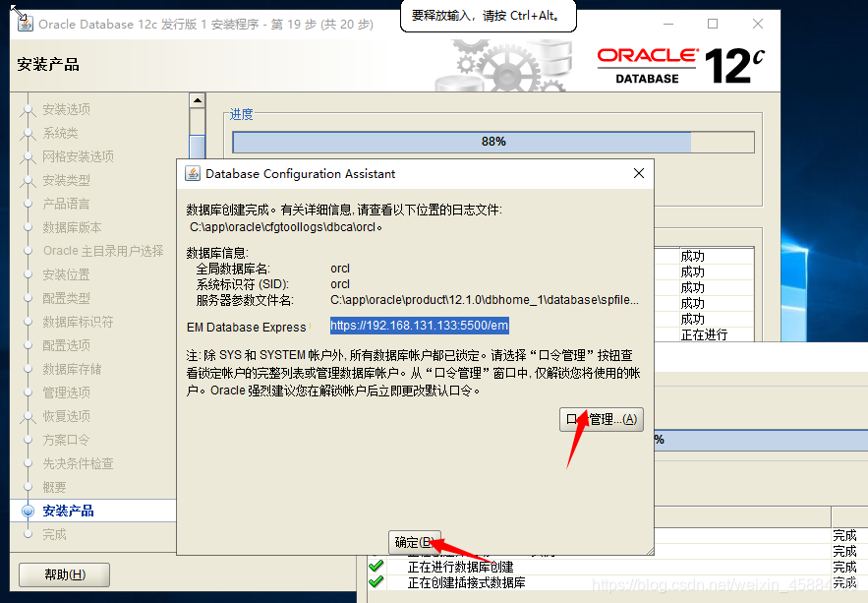The height and width of the screenshot is (603, 868).
Task: Select the 系统类 step in the sidebar
Action: click(x=60, y=133)
